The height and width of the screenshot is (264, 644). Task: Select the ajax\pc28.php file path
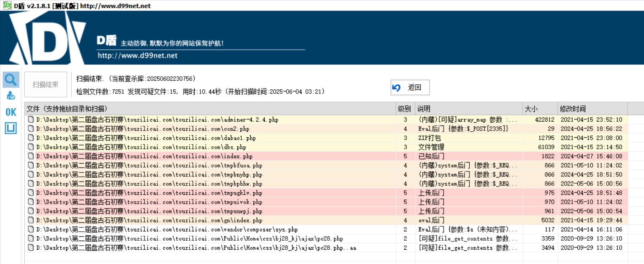tap(189, 239)
